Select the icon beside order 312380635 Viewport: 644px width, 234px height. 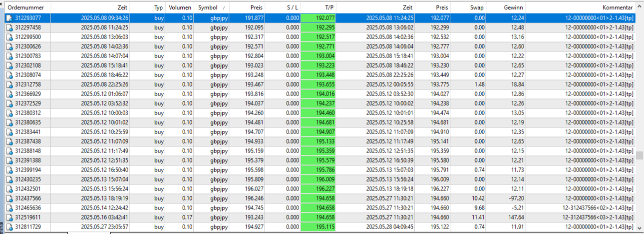(x=9, y=122)
